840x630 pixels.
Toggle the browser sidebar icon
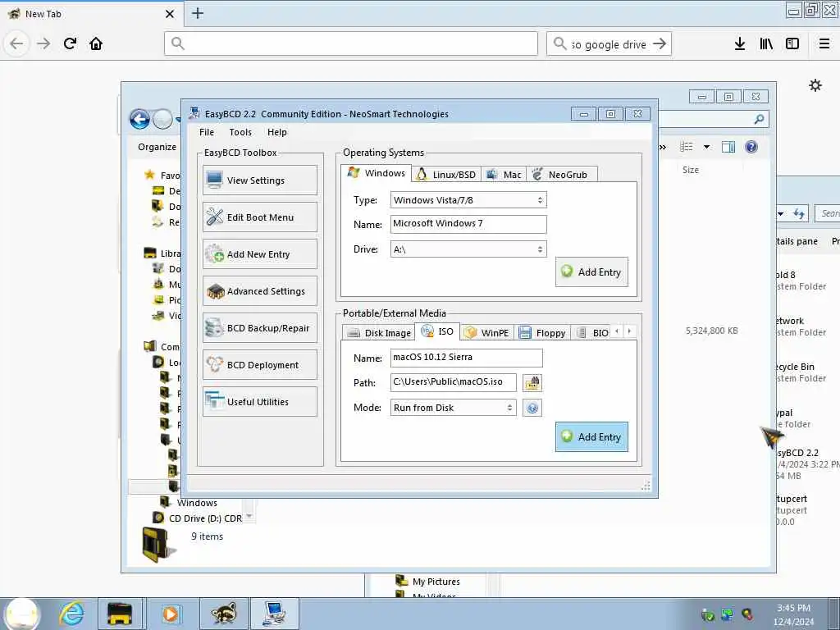792,43
